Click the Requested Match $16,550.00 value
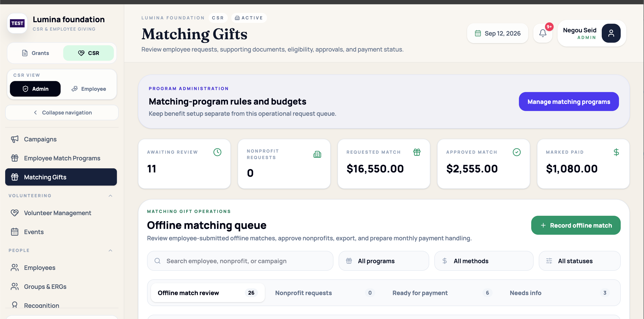 pos(375,169)
